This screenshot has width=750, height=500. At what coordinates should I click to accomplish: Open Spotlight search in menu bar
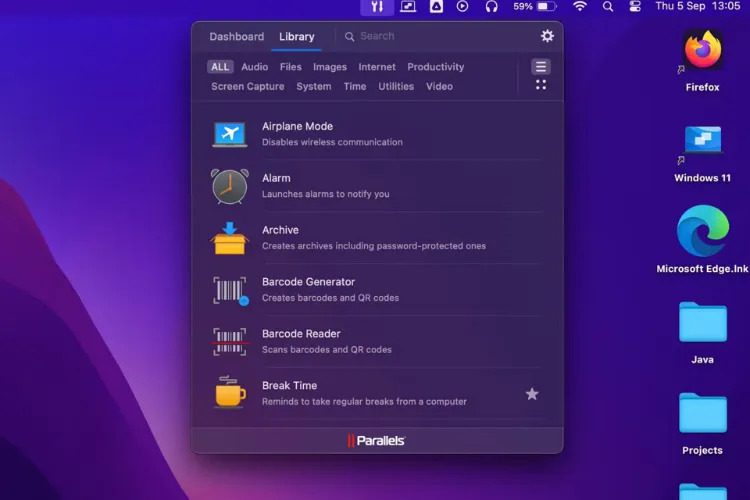[x=607, y=7]
